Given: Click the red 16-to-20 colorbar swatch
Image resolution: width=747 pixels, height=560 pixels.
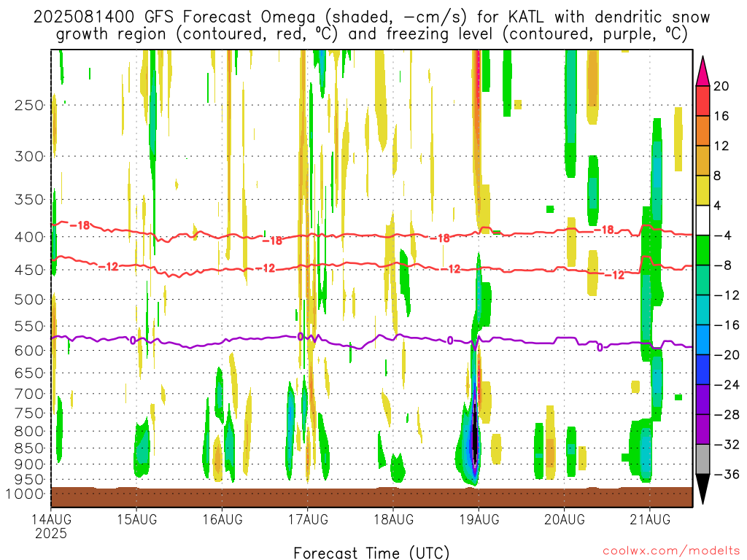Looking at the screenshot, I should coord(703,101).
